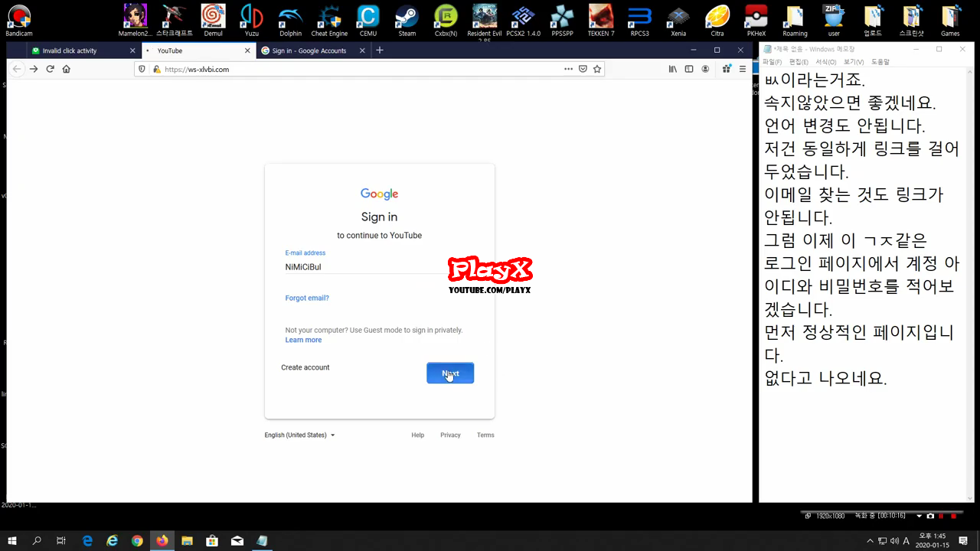980x551 pixels.
Task: Open Notepad 보기(V) menu
Action: [854, 62]
